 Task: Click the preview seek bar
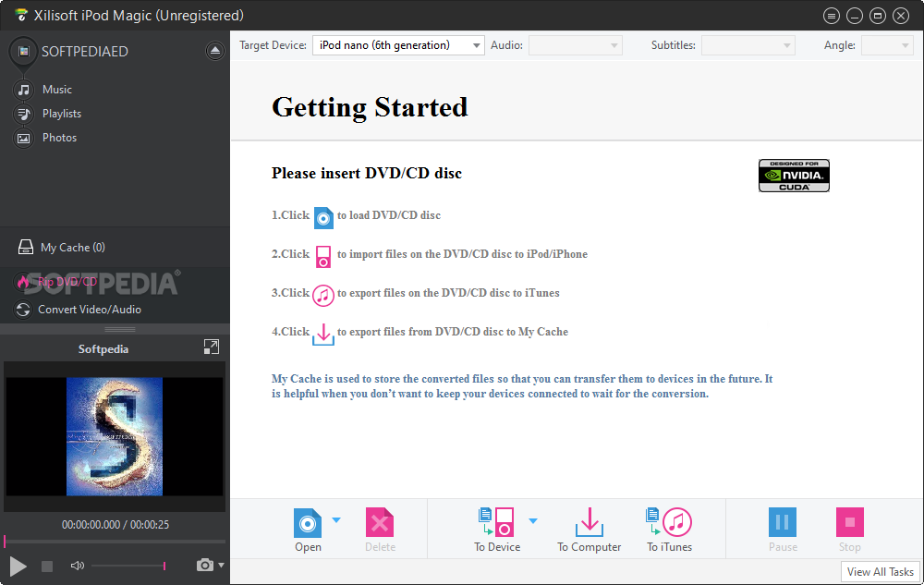pyautogui.click(x=115, y=541)
